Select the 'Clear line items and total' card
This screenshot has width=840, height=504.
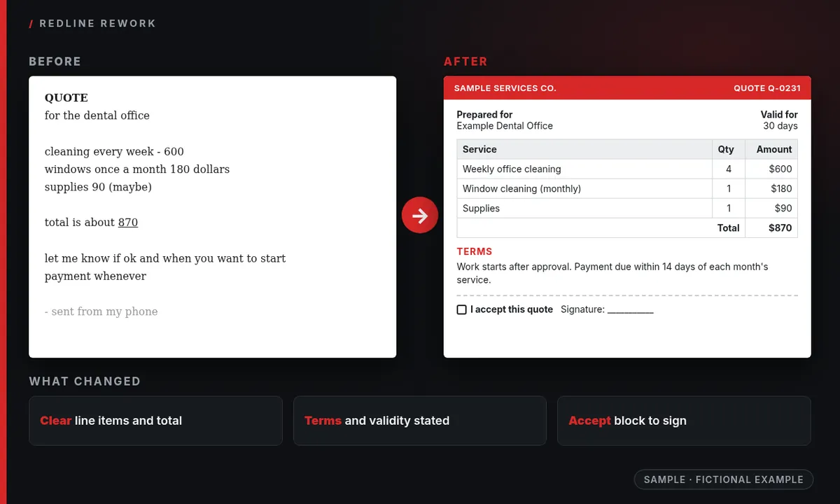tap(155, 421)
